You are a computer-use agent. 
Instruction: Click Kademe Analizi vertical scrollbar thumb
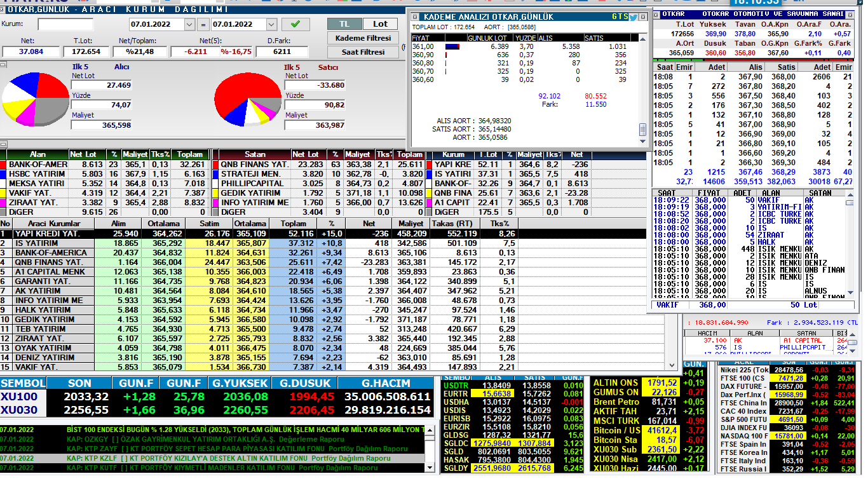642,129
